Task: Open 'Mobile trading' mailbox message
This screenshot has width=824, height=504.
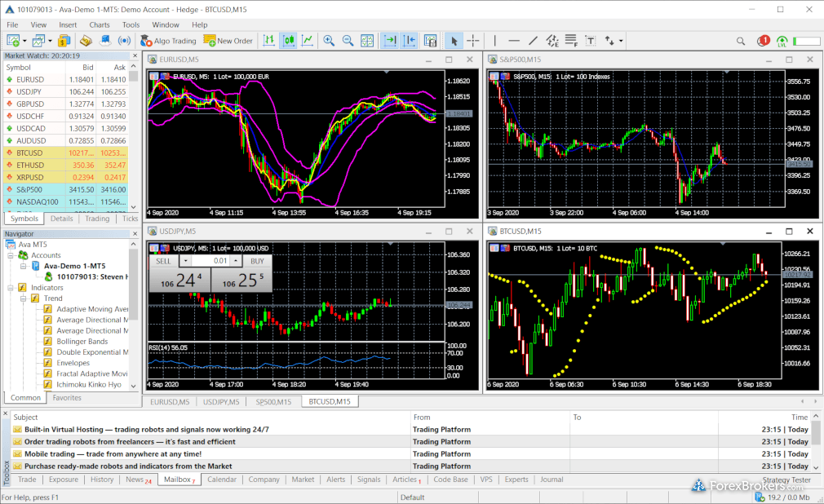Action: point(113,453)
